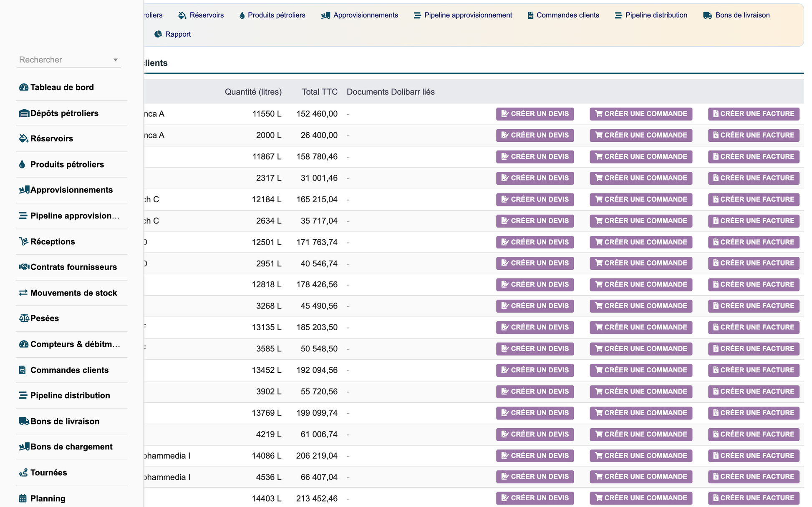Click the bars icon in top Pipeline distribution tab
Screen dimensions: 812x507
[618, 15]
